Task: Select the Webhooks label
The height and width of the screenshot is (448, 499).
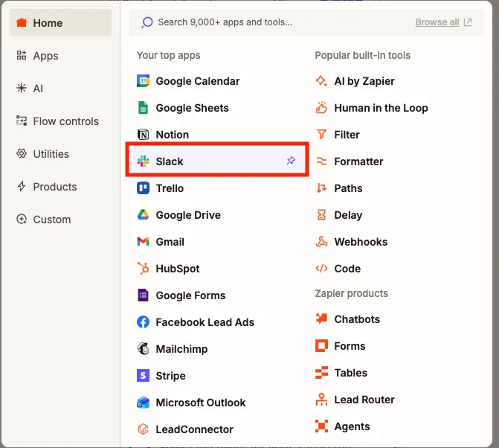Action: [361, 241]
